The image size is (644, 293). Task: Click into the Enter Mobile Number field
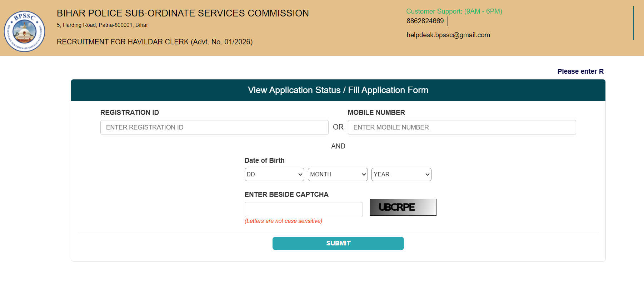[x=461, y=127]
